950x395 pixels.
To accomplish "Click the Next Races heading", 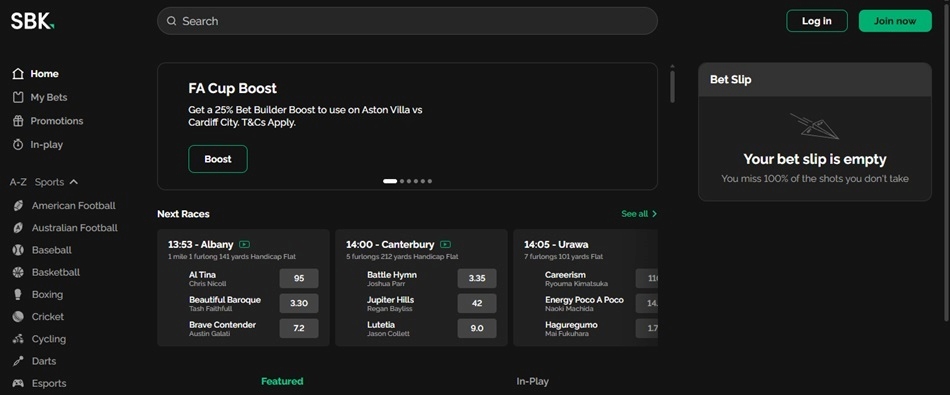I will coord(184,214).
